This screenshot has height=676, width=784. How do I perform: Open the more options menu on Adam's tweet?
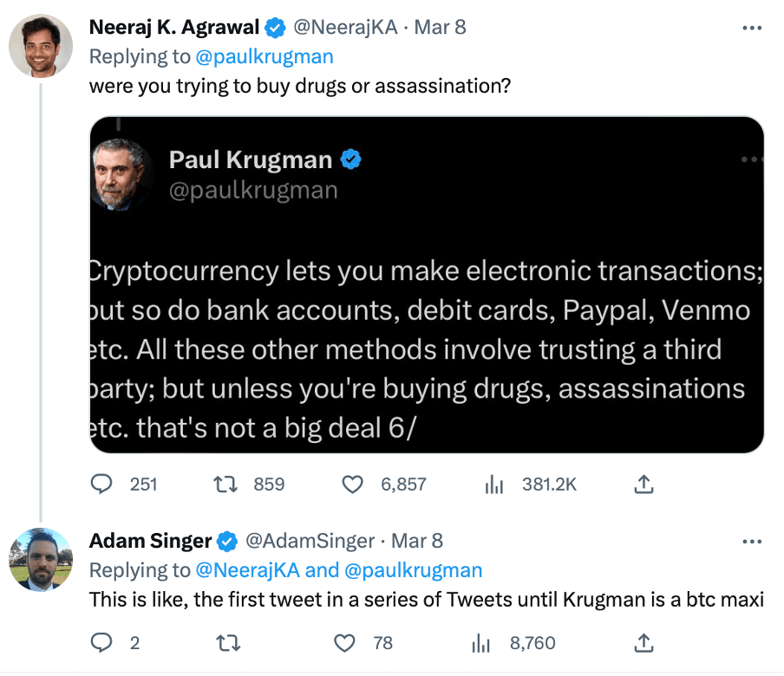(x=751, y=541)
